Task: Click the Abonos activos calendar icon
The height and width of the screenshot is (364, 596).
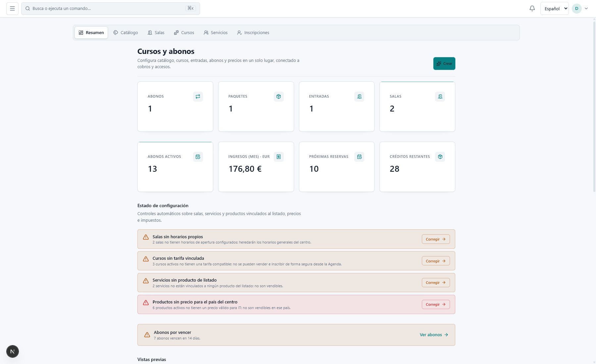Action: pyautogui.click(x=198, y=157)
